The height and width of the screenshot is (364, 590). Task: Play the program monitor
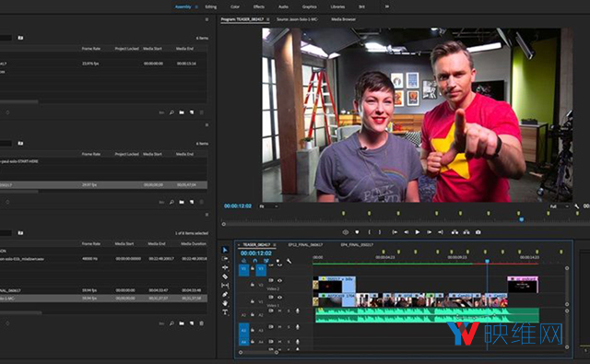coord(418,232)
